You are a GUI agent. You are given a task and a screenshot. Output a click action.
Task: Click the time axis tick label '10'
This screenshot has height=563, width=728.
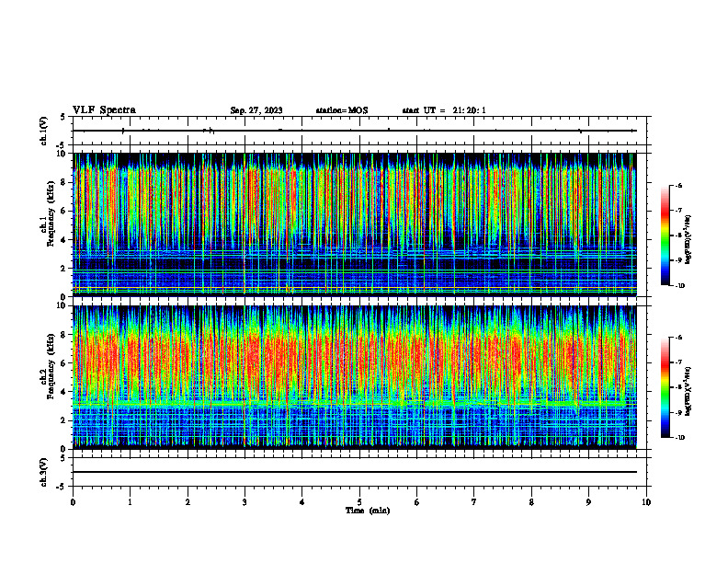tap(646, 502)
